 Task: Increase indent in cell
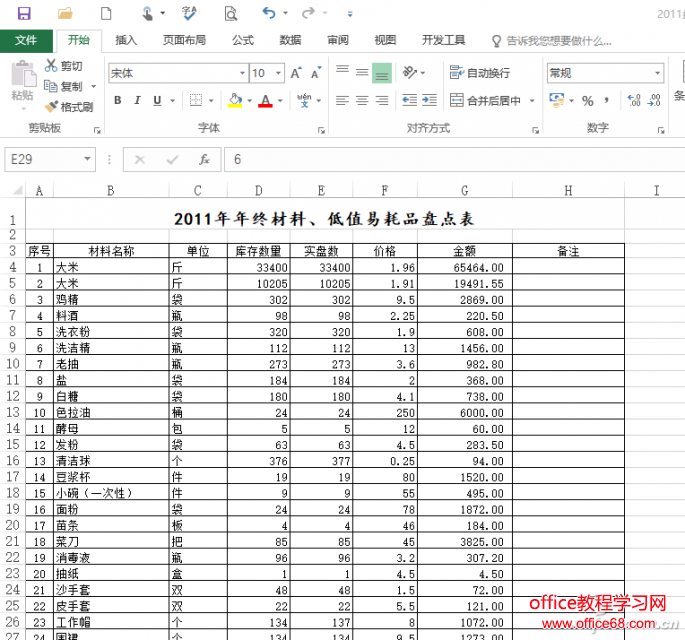click(x=429, y=100)
